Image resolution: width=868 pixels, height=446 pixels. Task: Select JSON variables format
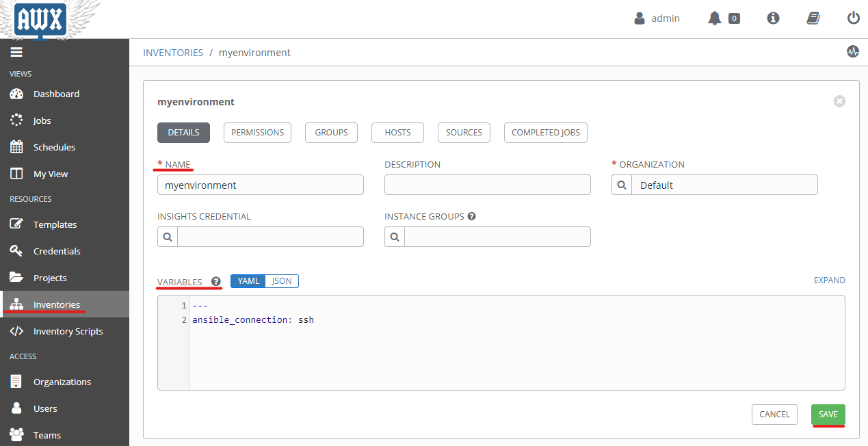(282, 281)
